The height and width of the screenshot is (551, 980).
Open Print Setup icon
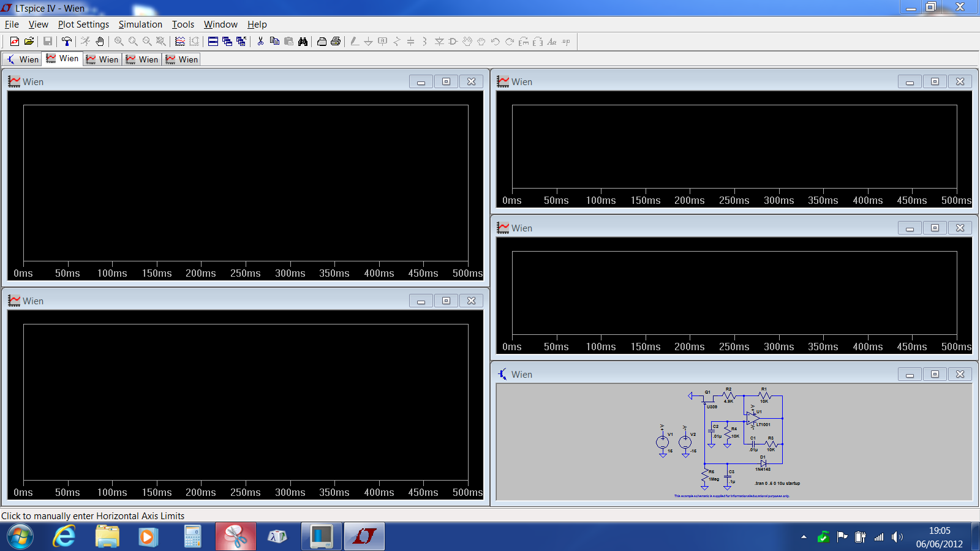(x=322, y=42)
